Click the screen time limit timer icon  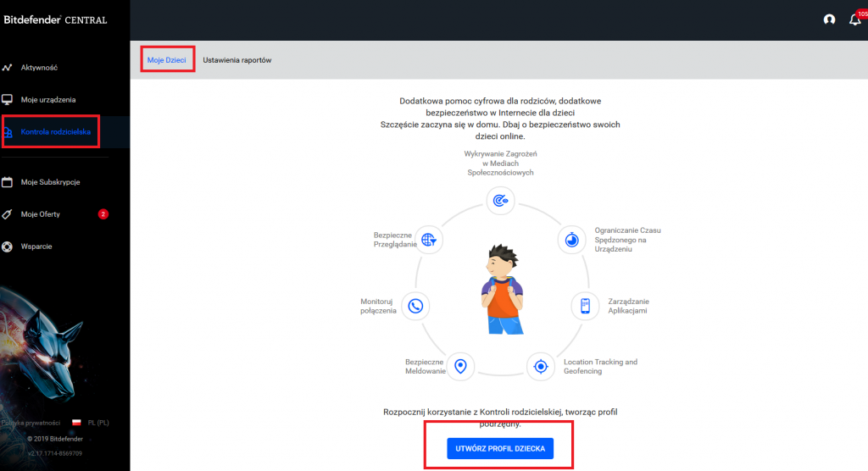coord(572,240)
